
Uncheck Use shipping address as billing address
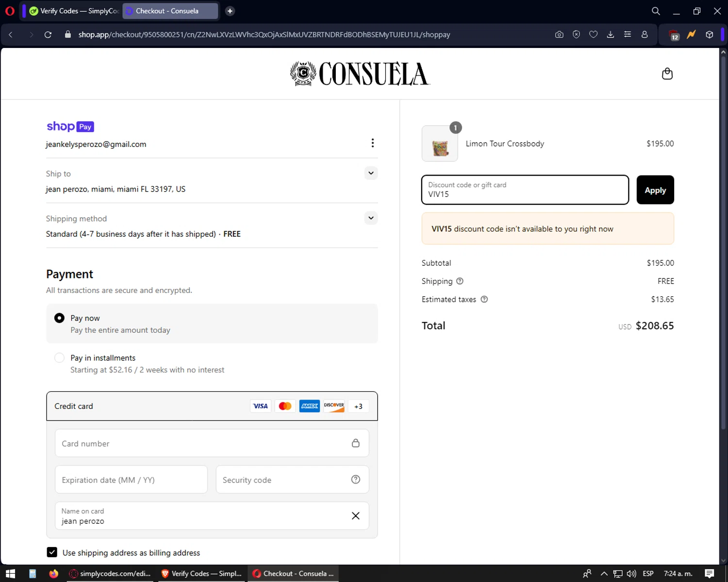52,552
